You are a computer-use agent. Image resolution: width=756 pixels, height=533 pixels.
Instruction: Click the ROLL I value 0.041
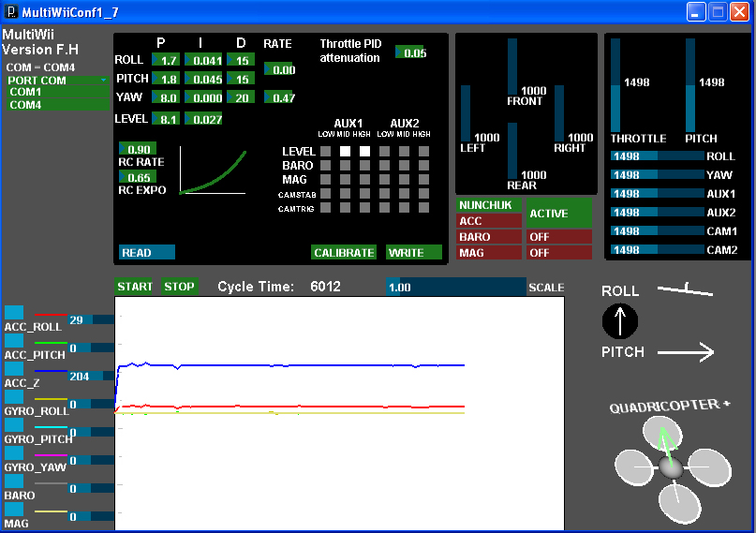click(x=203, y=60)
